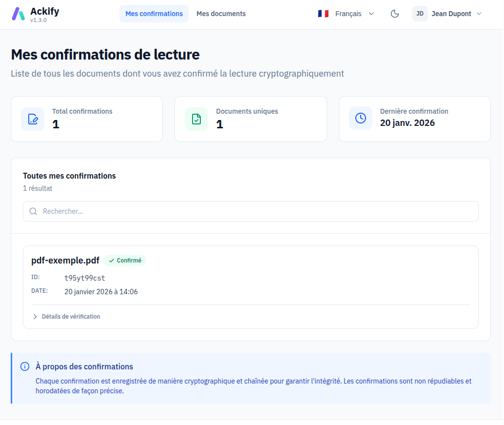Click the info icon beside À propos

(x=25, y=366)
